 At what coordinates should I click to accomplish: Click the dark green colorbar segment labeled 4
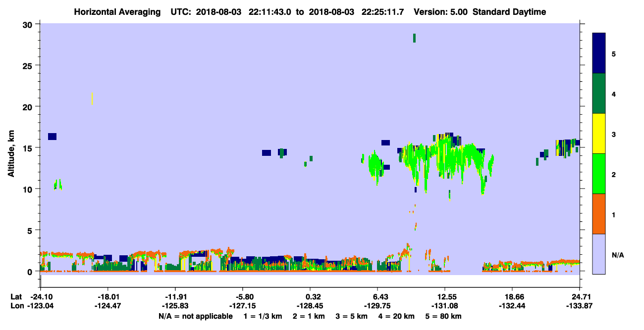click(x=599, y=94)
